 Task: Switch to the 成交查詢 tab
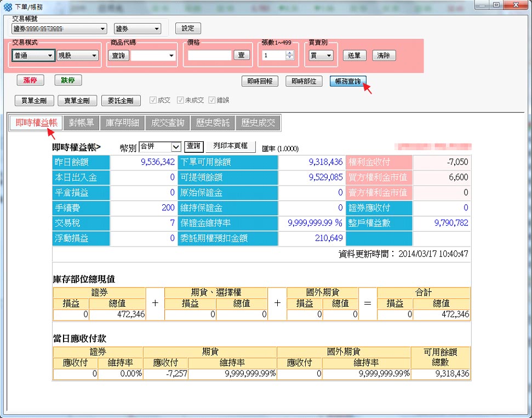(x=168, y=123)
